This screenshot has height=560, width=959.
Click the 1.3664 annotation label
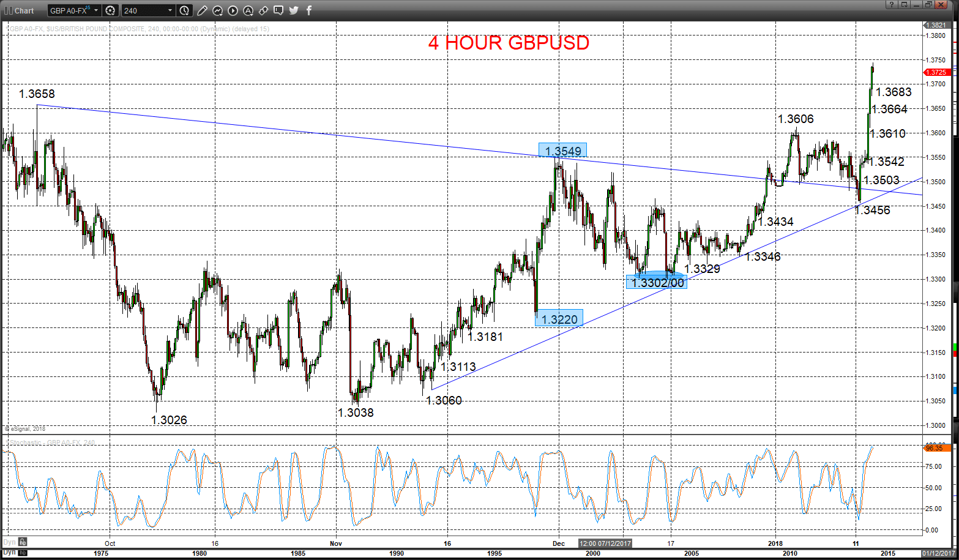coord(889,109)
